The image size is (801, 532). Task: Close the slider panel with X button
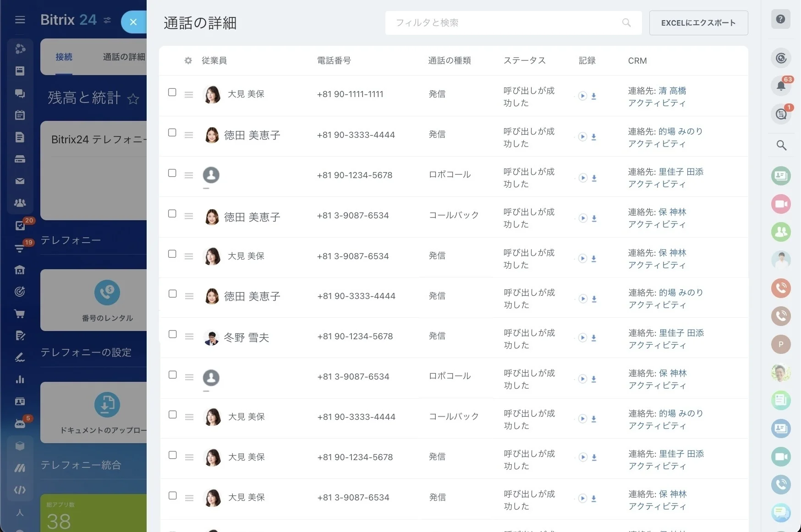[133, 22]
